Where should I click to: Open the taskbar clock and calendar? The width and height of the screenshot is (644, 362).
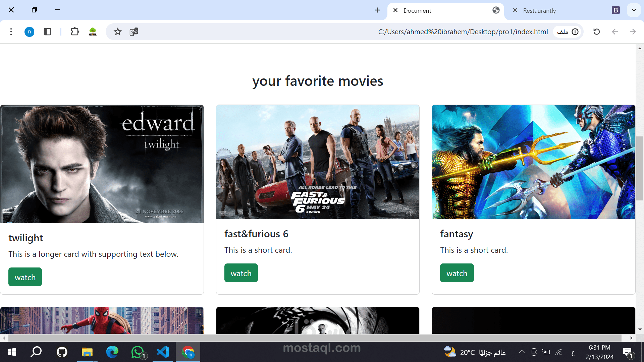pos(599,352)
